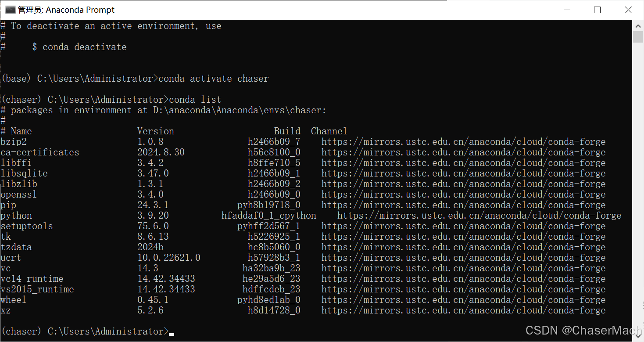
Task: Click the bzip2 row channel URL
Action: (464, 142)
